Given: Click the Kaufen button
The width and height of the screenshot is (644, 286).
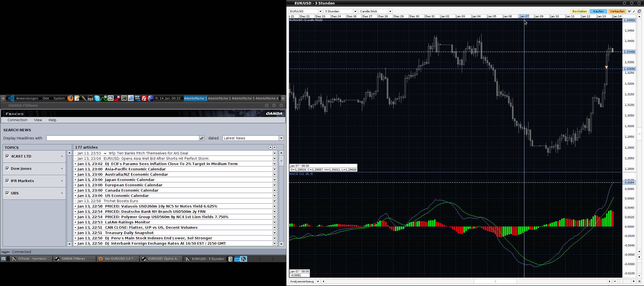Looking at the screenshot, I should pos(598,11).
